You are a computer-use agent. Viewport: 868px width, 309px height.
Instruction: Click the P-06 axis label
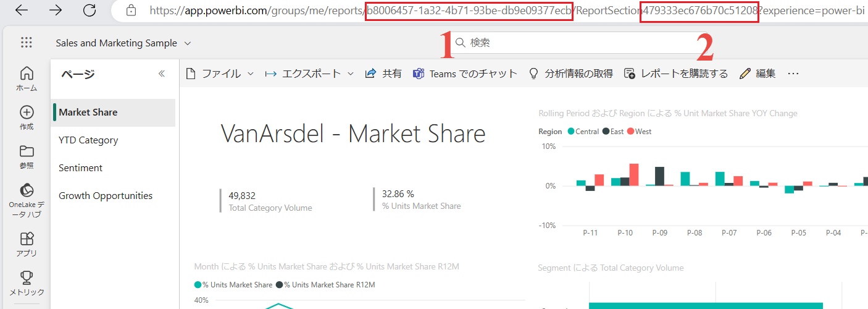coord(764,233)
